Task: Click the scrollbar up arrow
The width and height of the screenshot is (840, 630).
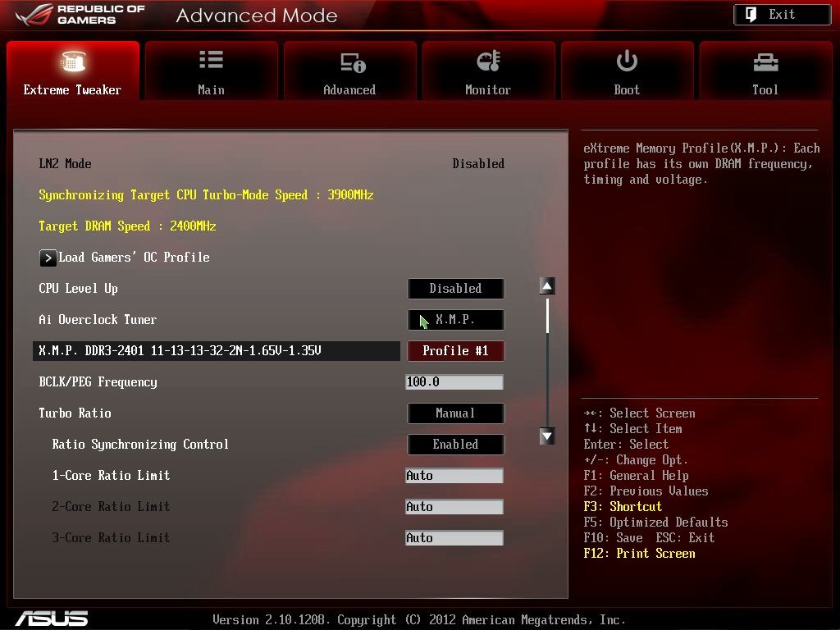Action: [x=547, y=286]
